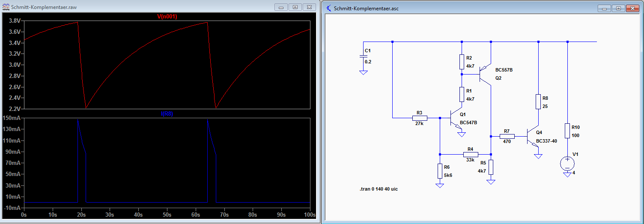The height and width of the screenshot is (224, 644).
Task: Click the -10mA current axis label
Action: pyautogui.click(x=12, y=208)
